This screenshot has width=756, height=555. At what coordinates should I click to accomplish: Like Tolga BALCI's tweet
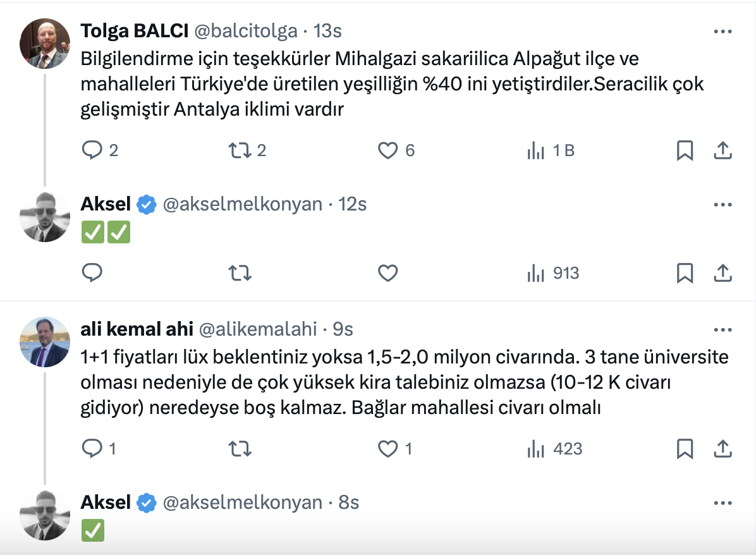pos(387,150)
